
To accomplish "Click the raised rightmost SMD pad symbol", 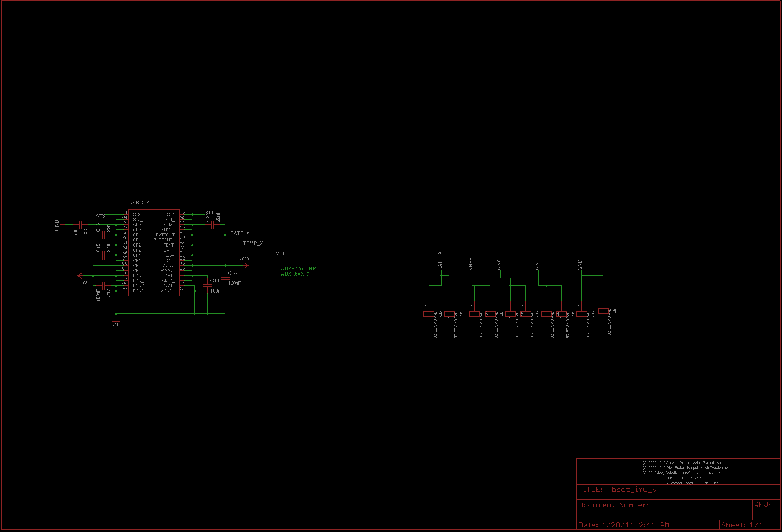I will [603, 311].
